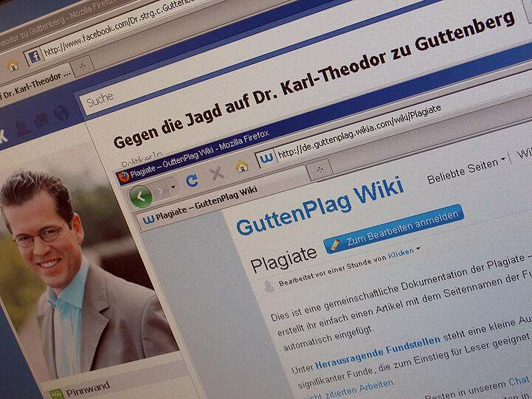Open the 'Pinnwand' tab on Facebook page
Image resolution: width=532 pixels, height=399 pixels.
point(89,389)
